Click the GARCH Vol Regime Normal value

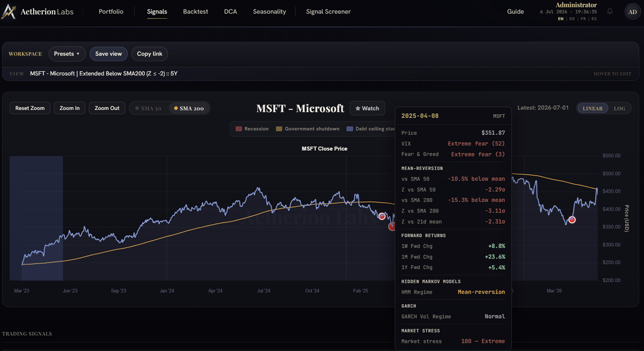pos(495,316)
